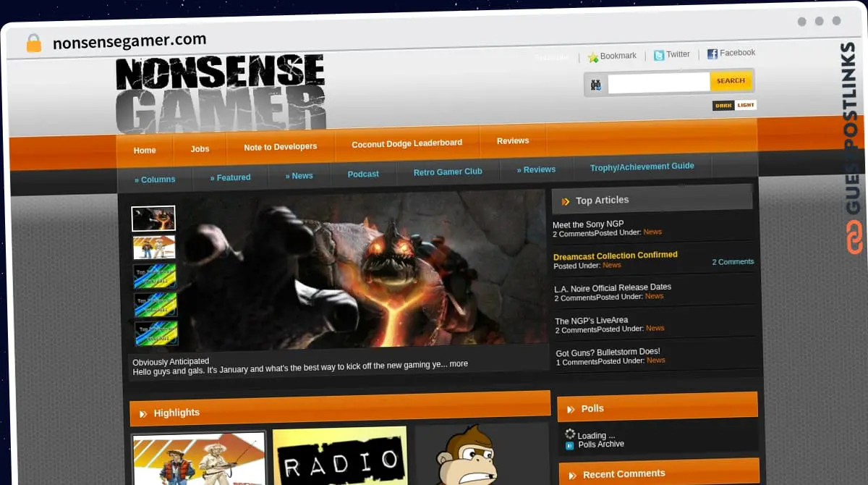Open the Featured dropdown
The image size is (868, 485).
[230, 177]
